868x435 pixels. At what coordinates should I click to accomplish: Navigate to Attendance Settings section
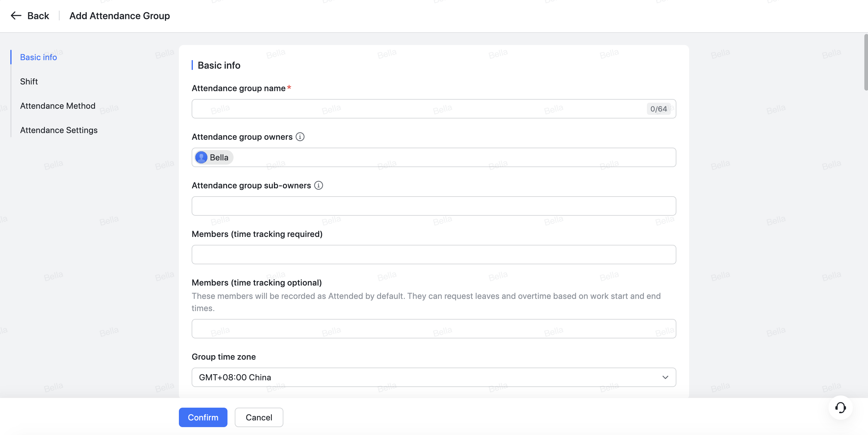59,130
